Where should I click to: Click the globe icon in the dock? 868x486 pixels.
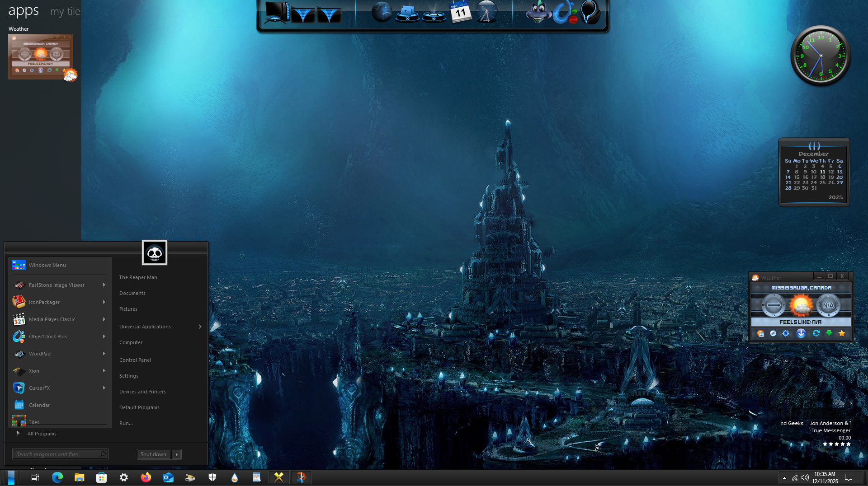coord(381,12)
